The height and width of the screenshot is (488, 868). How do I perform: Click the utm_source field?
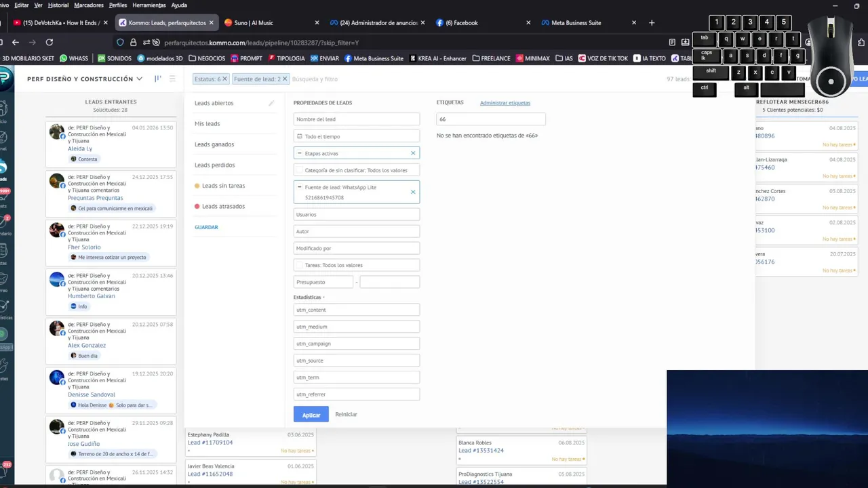(x=357, y=361)
